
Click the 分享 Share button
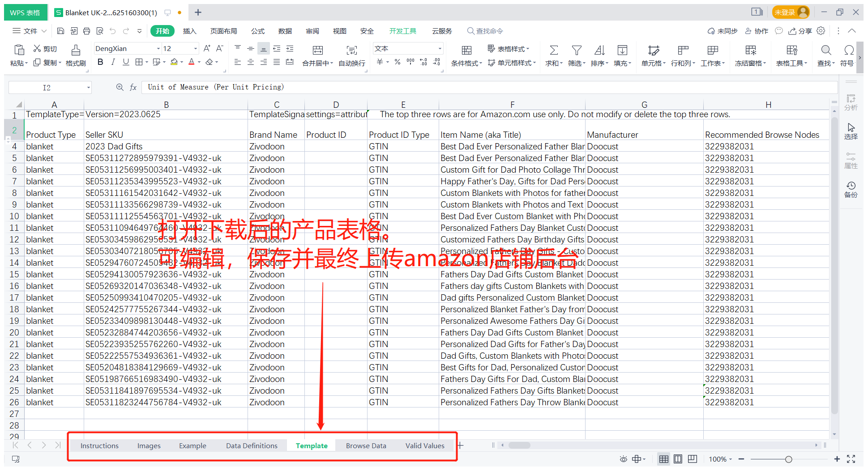800,31
